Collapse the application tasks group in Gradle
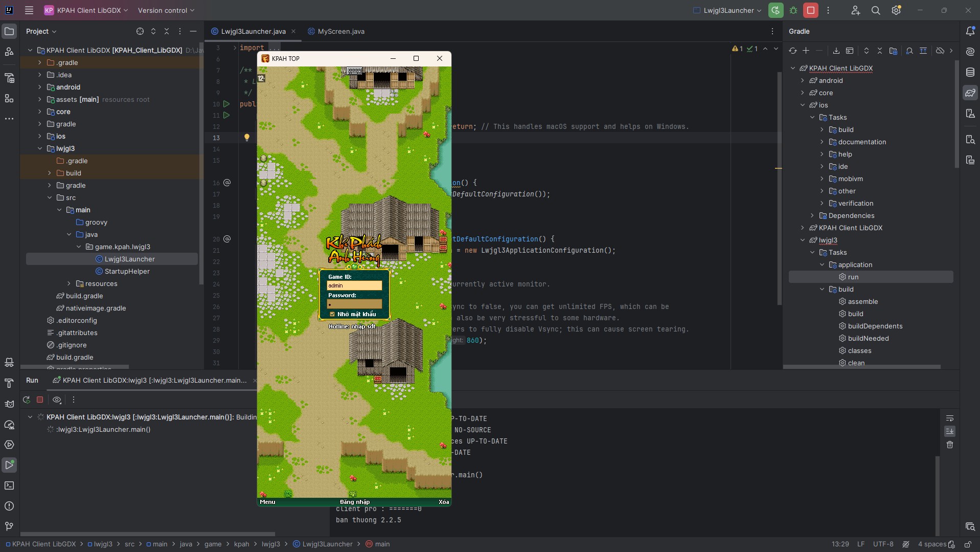The width and height of the screenshot is (980, 552). click(822, 264)
